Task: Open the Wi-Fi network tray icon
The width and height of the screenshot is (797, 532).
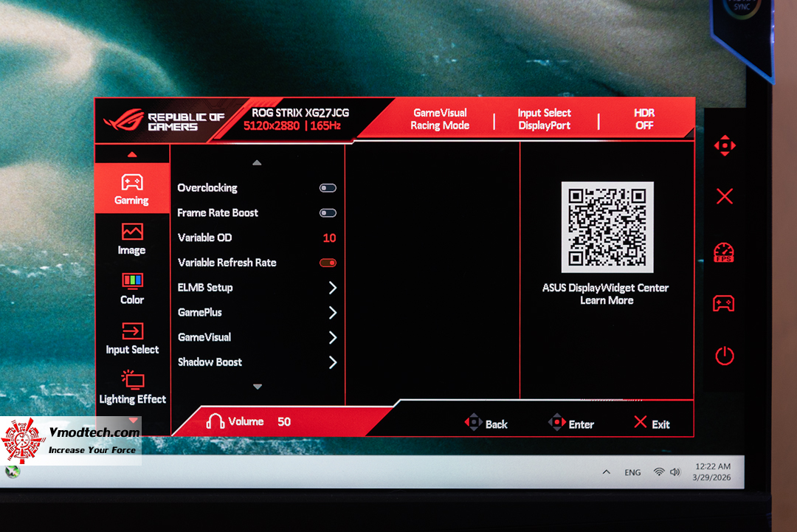Action: [x=659, y=472]
